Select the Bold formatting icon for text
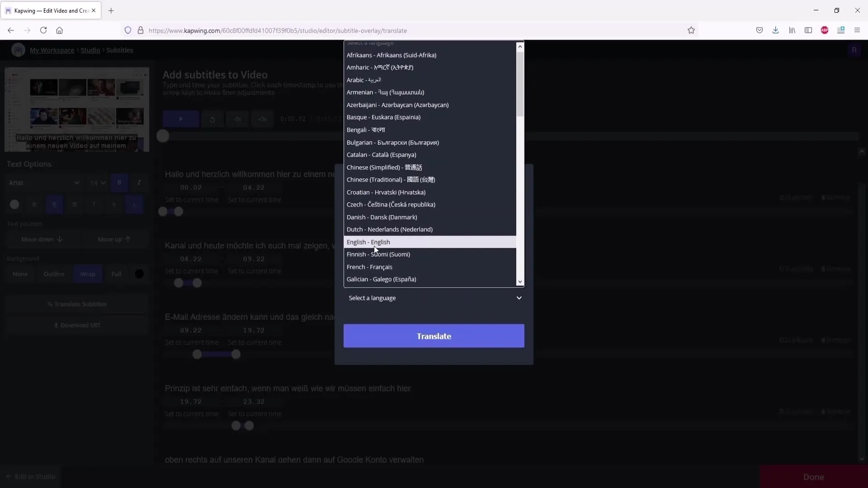Screen dimensions: 868x488 point(118,183)
